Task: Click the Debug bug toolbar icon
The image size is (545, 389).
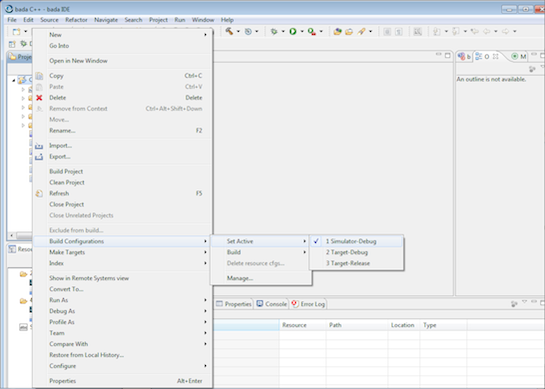Action: coord(274,32)
